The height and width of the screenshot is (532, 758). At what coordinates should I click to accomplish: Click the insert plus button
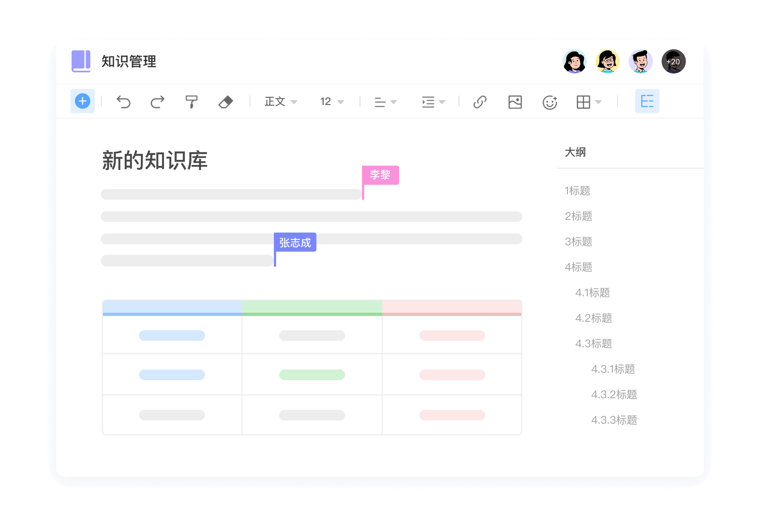82,101
